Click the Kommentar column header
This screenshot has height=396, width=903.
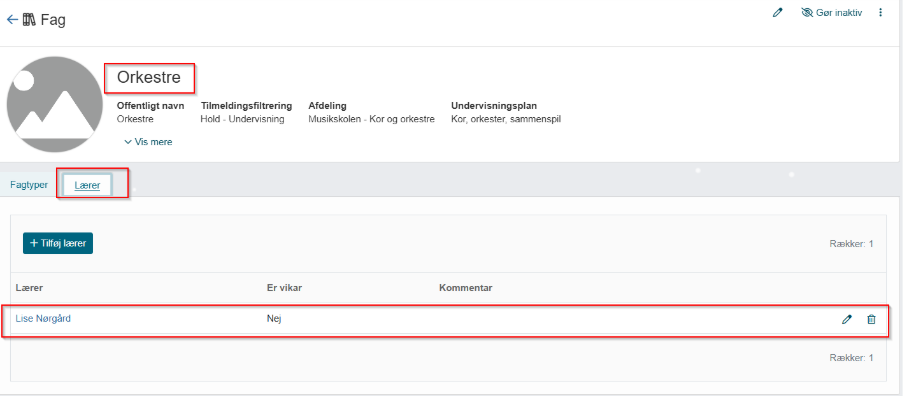[x=465, y=287]
